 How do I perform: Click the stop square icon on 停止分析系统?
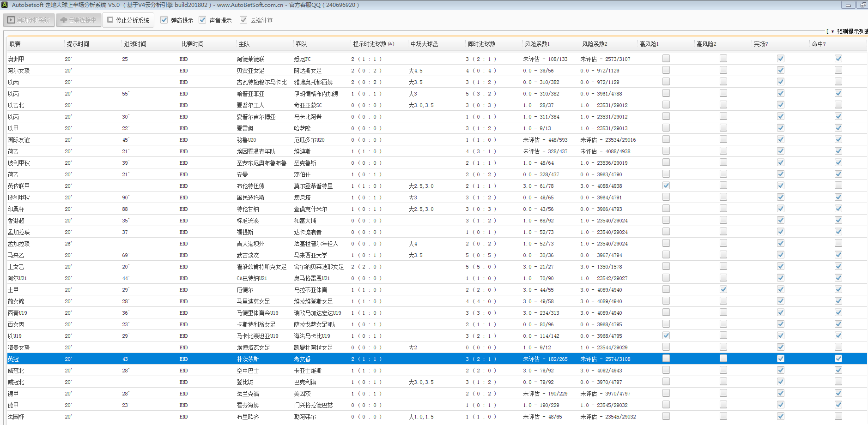110,20
